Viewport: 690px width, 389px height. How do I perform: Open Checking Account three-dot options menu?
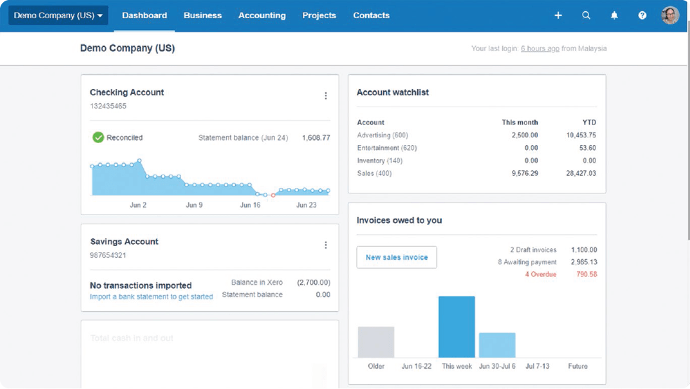point(326,95)
